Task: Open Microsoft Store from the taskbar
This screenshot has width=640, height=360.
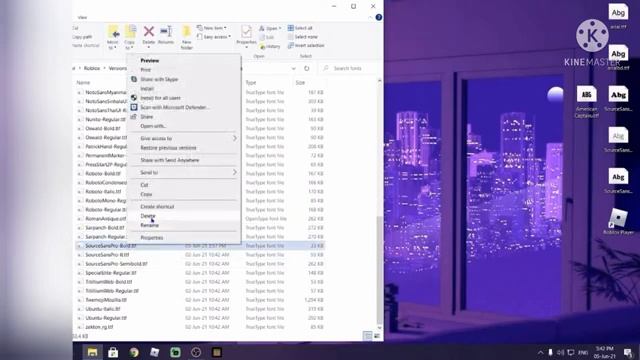Action: 113,352
